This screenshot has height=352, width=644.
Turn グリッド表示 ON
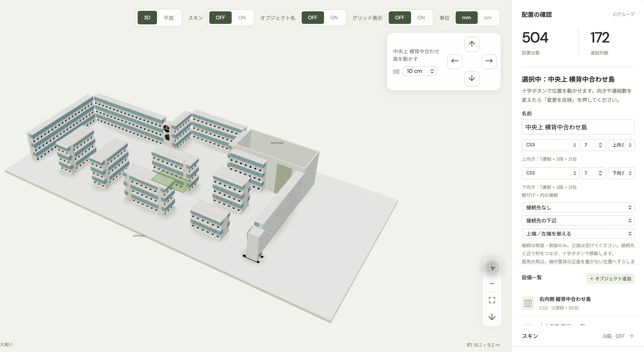[x=421, y=18]
